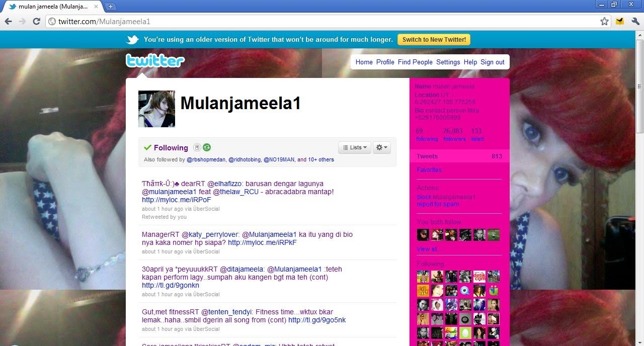This screenshot has width=644, height=346.
Task: Click the Twitter logo
Action: tap(155, 61)
